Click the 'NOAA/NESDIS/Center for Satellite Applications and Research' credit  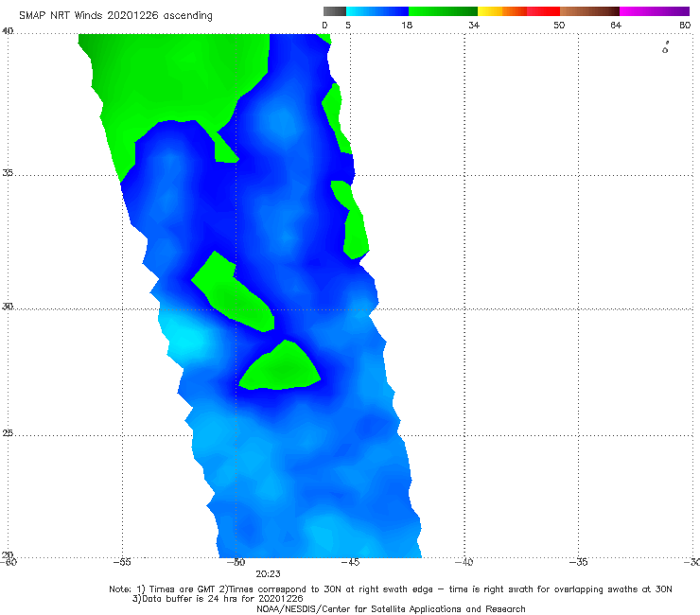[x=391, y=609]
